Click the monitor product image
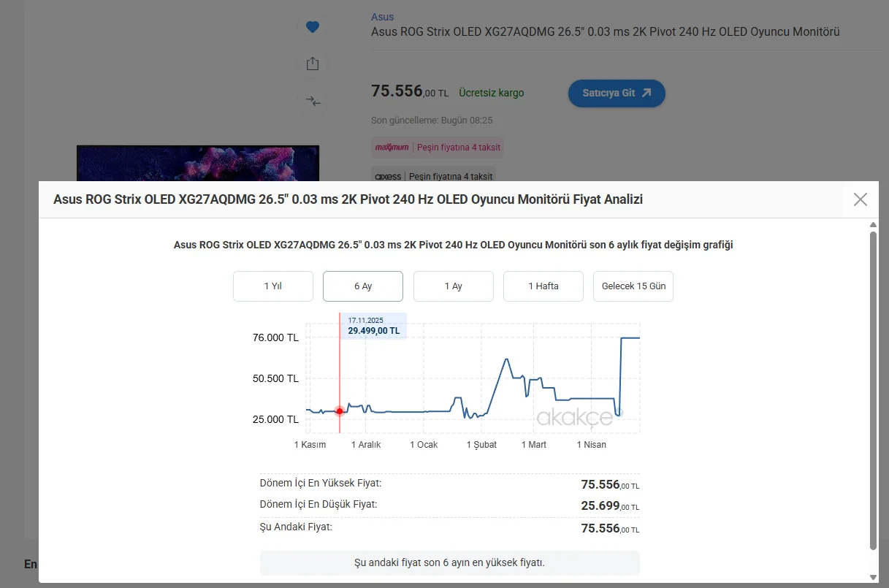This screenshot has width=889, height=588. 197,163
